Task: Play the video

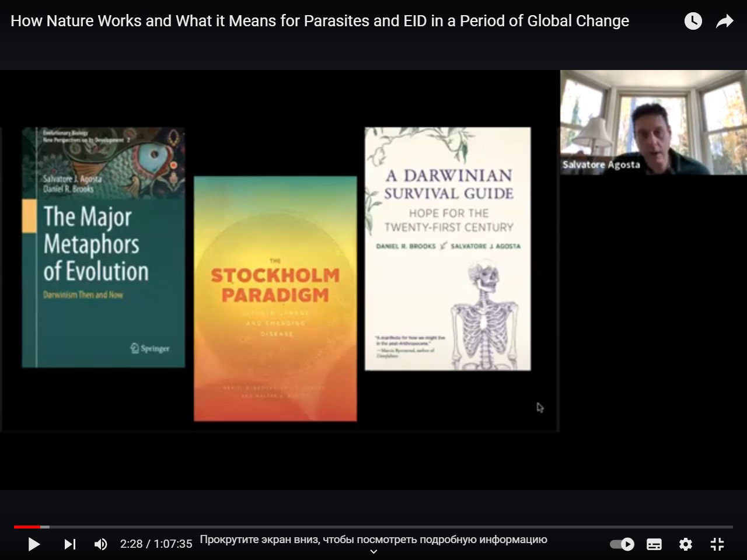Action: (34, 544)
